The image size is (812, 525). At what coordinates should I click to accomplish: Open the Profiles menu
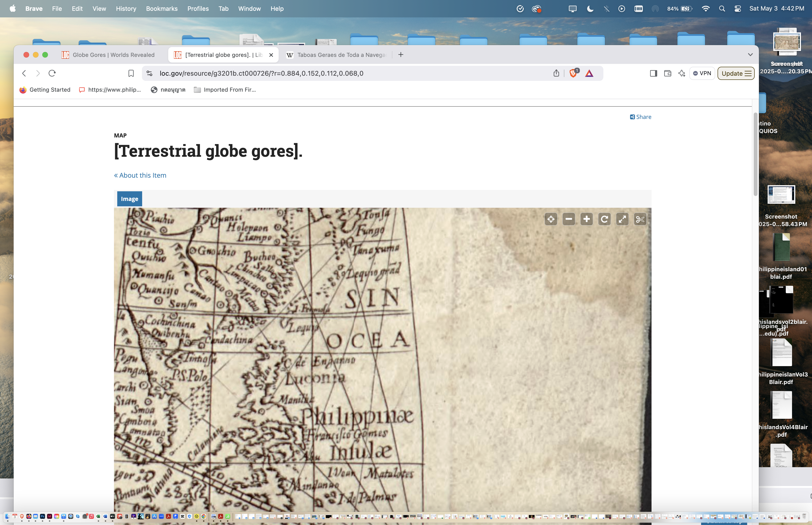[x=198, y=8]
